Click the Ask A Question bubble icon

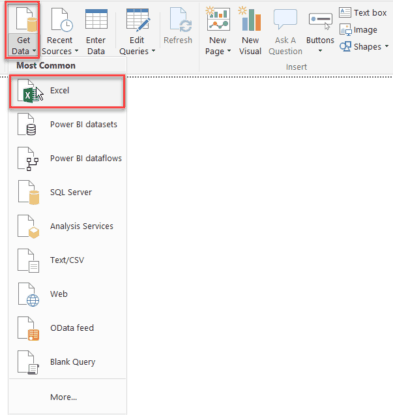(285, 19)
